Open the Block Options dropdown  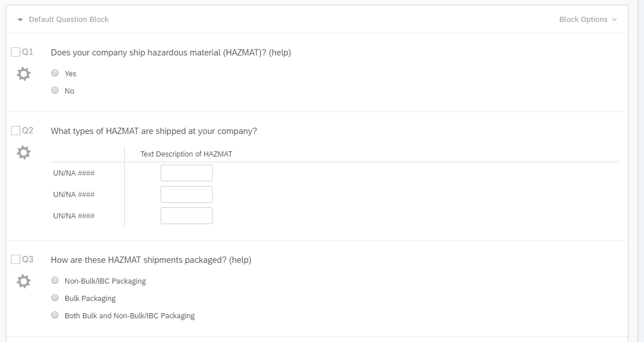coord(587,20)
